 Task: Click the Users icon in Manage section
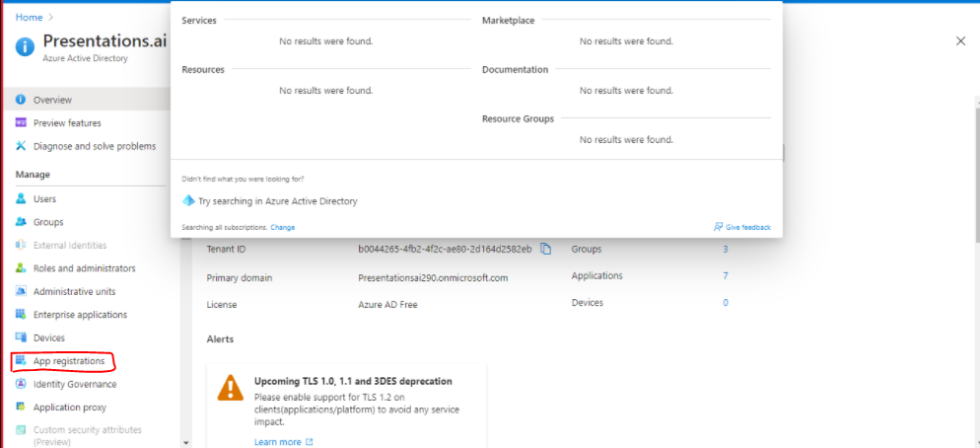pos(21,199)
